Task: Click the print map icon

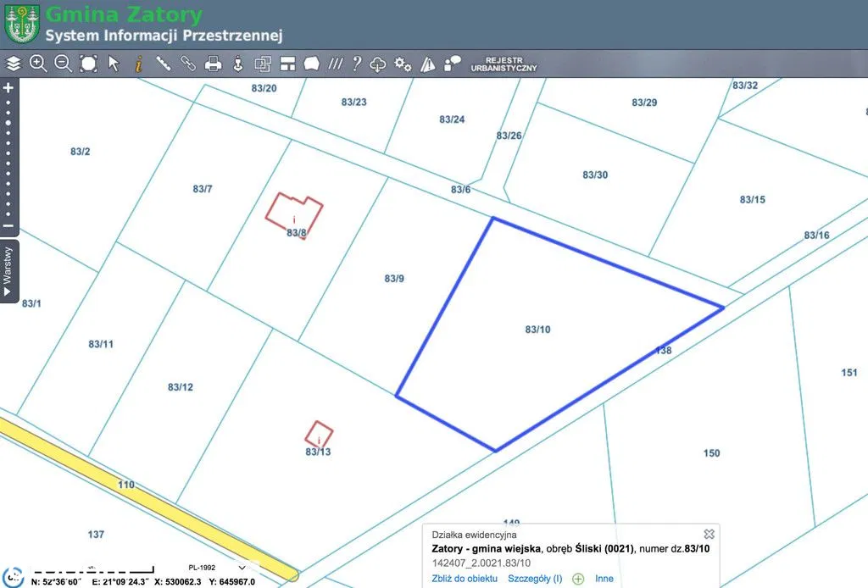Action: point(214,64)
